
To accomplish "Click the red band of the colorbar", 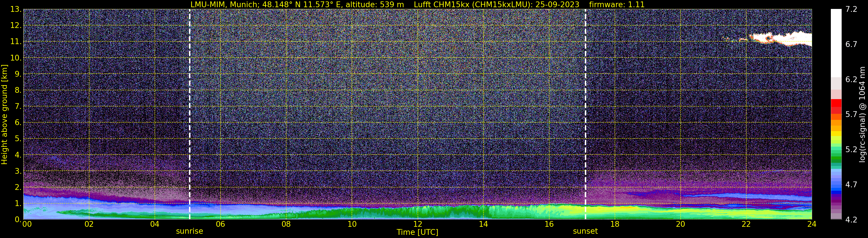I will (x=836, y=106).
